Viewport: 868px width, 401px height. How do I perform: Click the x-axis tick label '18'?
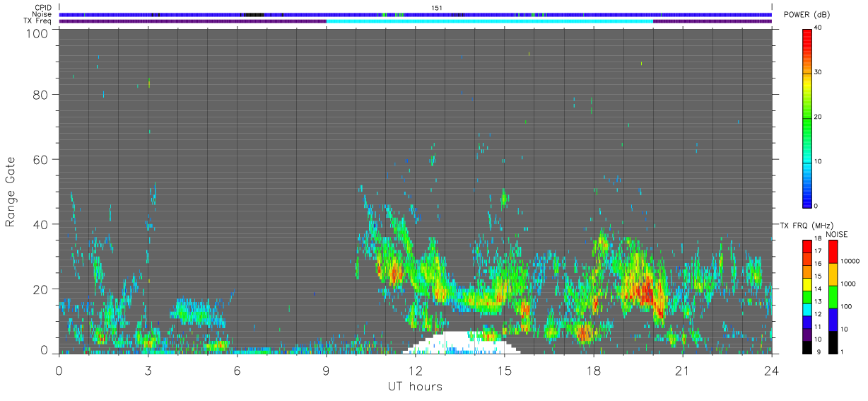(594, 370)
